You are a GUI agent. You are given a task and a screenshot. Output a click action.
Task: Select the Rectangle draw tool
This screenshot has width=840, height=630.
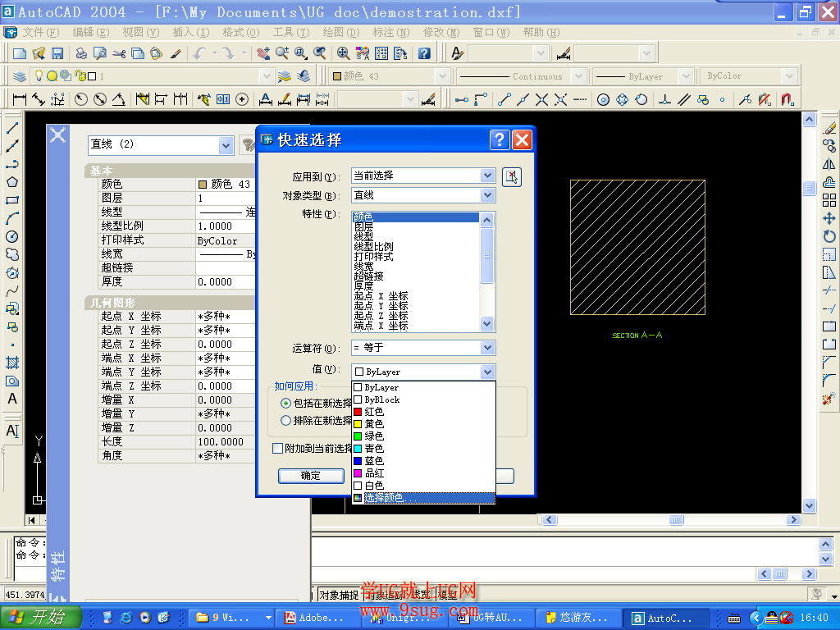tap(12, 200)
